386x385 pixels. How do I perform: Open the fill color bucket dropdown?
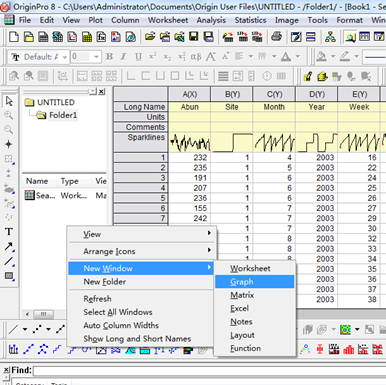333,57
